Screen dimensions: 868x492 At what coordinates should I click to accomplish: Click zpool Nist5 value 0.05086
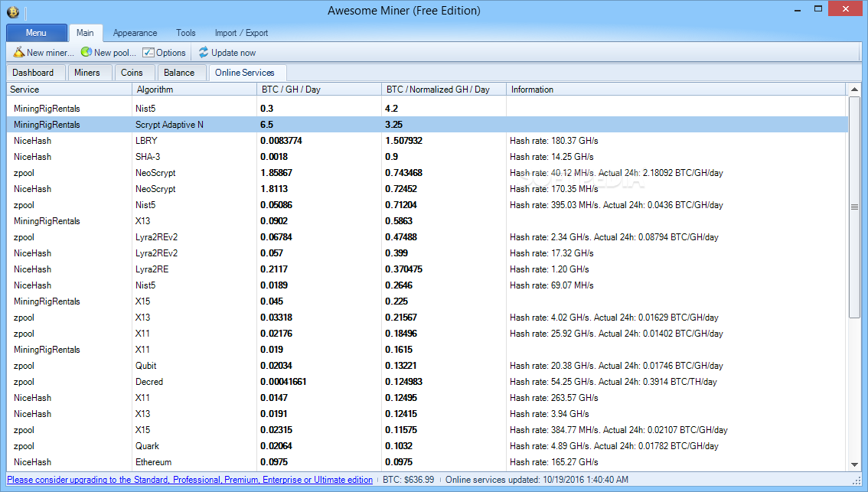pos(276,205)
